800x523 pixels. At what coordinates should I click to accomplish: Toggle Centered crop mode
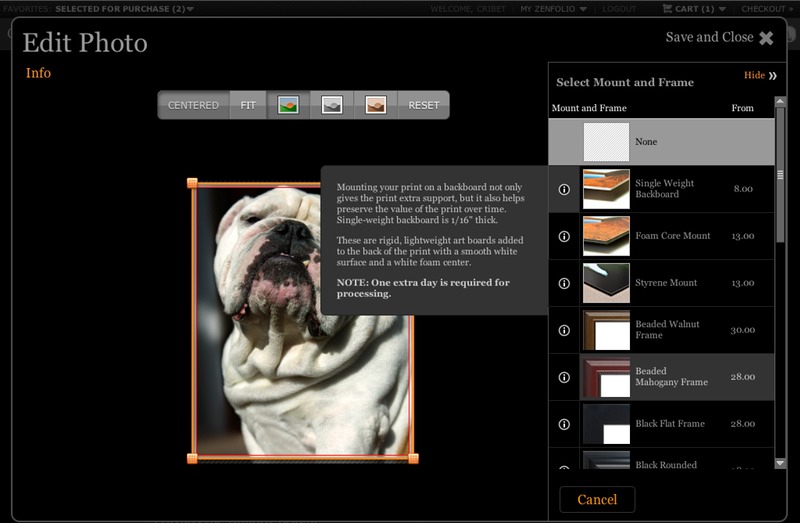(193, 105)
